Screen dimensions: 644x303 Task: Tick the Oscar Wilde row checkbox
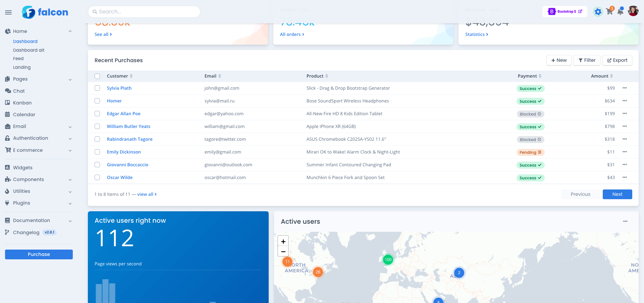[97, 178]
